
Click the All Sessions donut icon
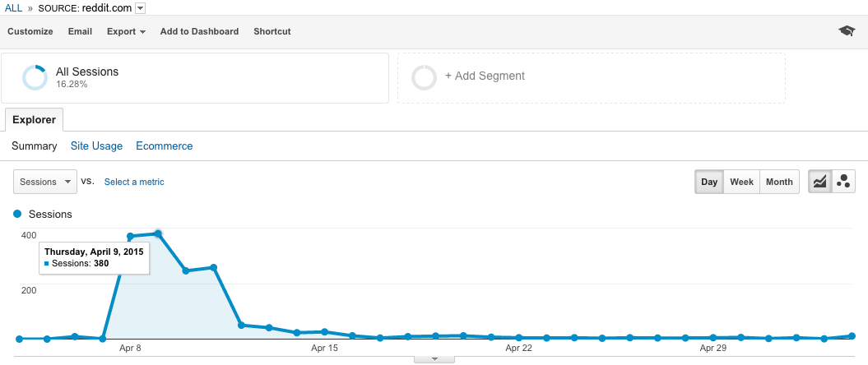pos(35,77)
